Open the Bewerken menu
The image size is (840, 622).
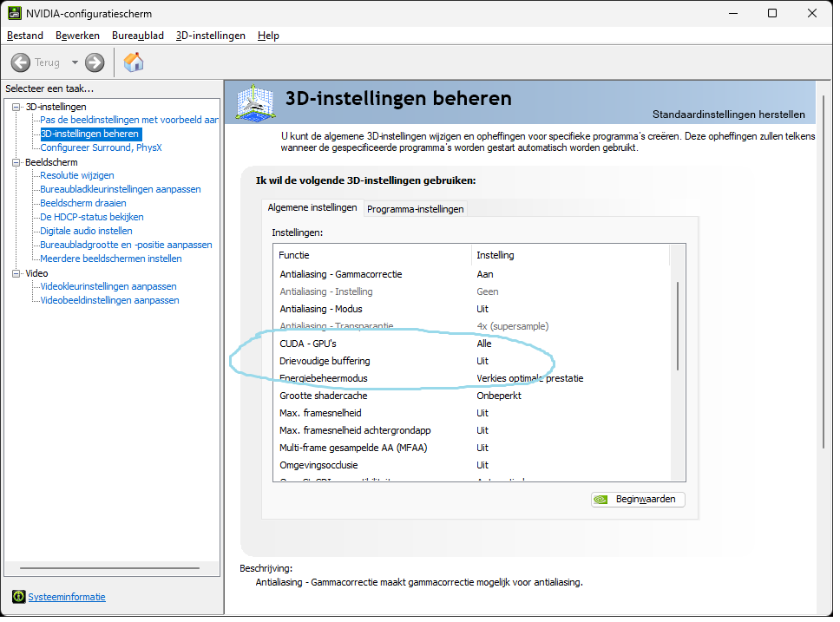78,36
